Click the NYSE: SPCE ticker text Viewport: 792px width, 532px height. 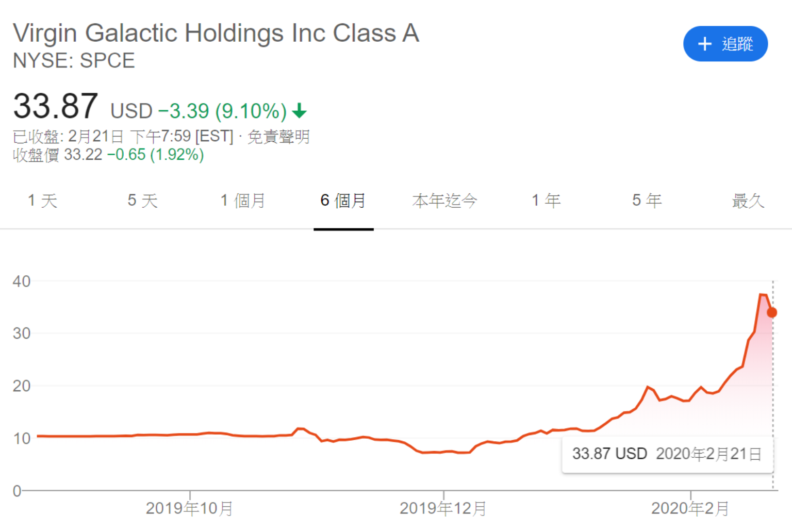tap(74, 61)
